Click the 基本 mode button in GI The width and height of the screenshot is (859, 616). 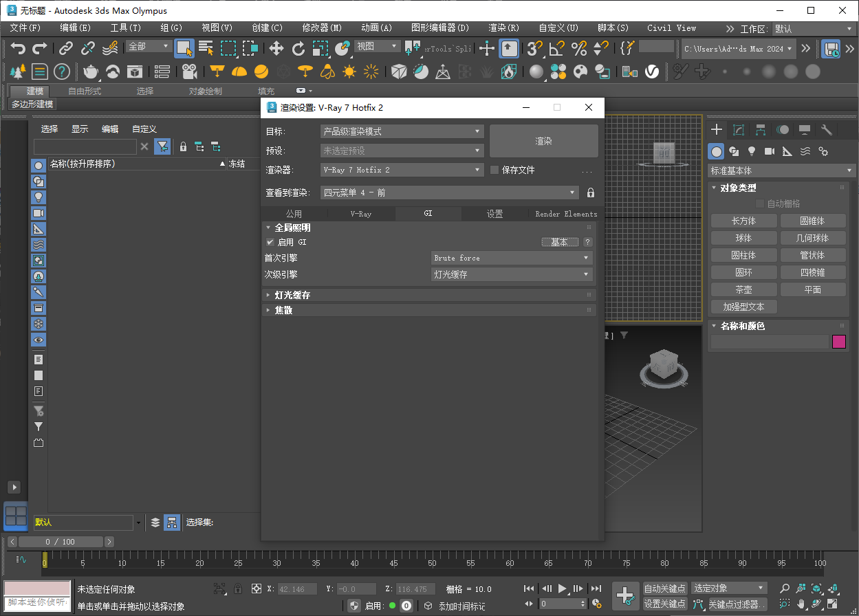(x=560, y=242)
